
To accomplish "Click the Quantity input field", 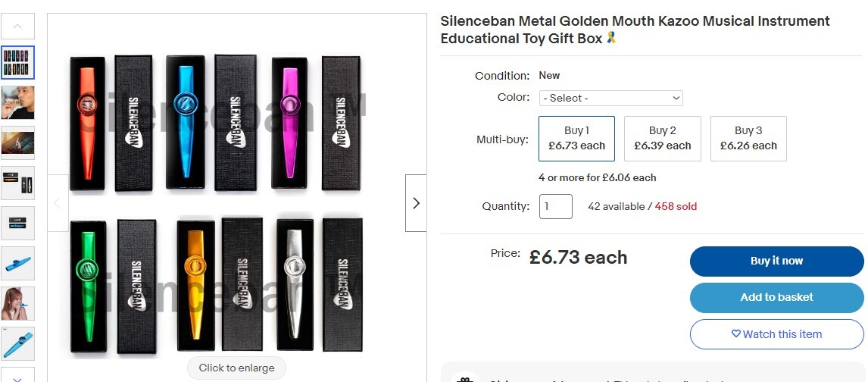I will [x=555, y=206].
